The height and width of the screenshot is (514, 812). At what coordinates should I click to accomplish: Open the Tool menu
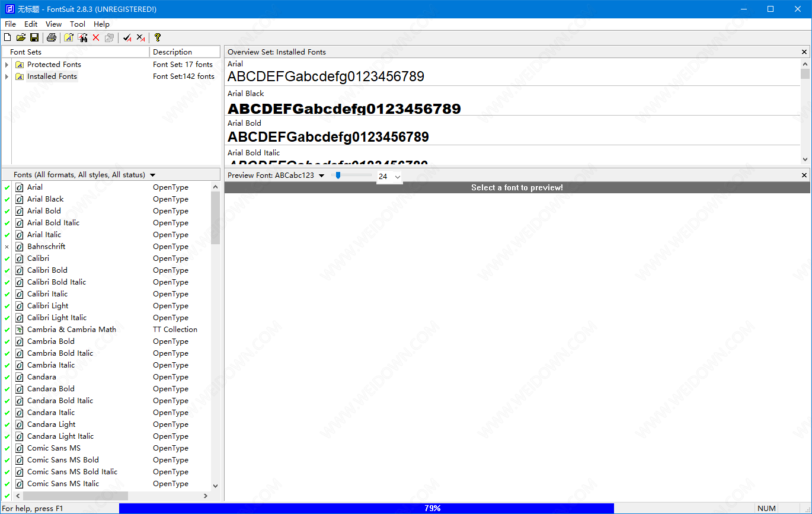[x=78, y=24]
